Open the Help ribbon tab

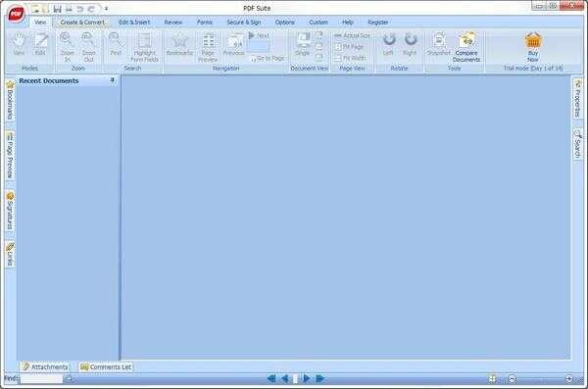click(348, 23)
